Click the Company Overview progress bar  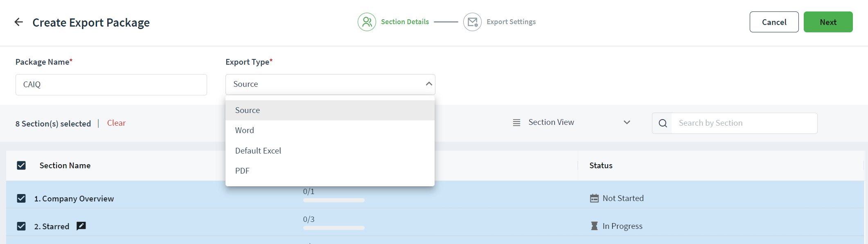334,200
